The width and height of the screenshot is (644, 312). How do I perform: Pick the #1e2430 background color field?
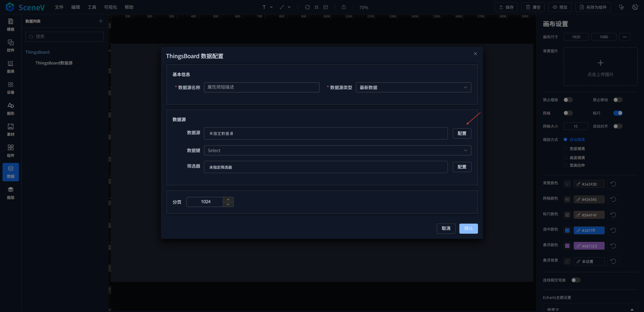pos(589,184)
